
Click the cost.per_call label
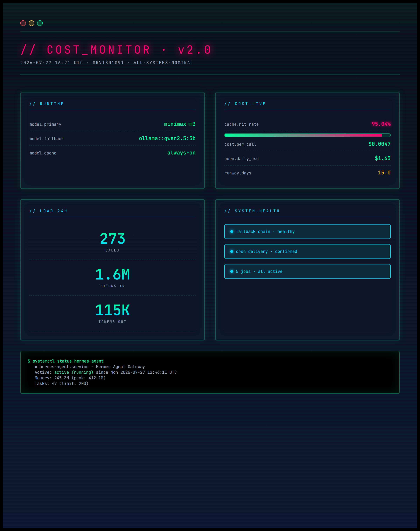pyautogui.click(x=240, y=144)
